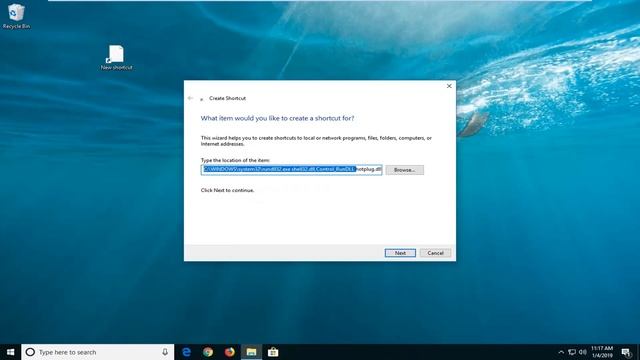Show hidden system tray icons
Viewport: 640px width, 360px height.
(x=561, y=352)
